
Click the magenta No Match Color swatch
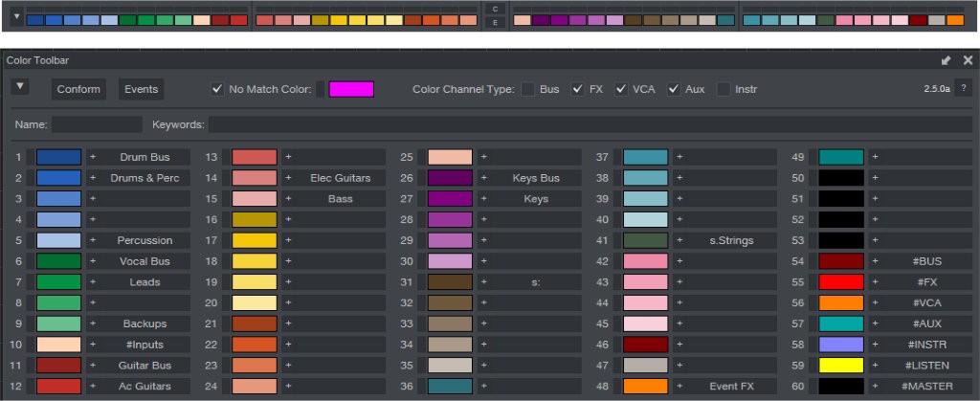351,89
